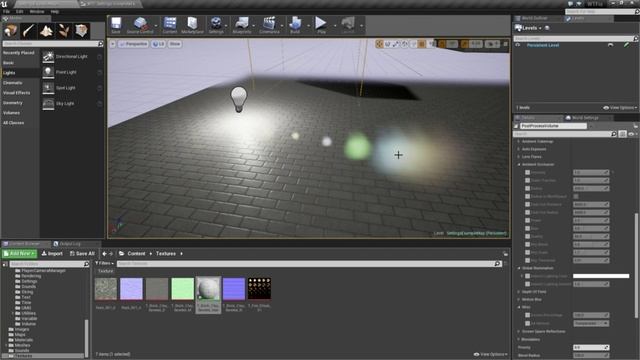Open the Blueprints toolbar icon
The width and height of the screenshot is (640, 360).
click(x=242, y=25)
